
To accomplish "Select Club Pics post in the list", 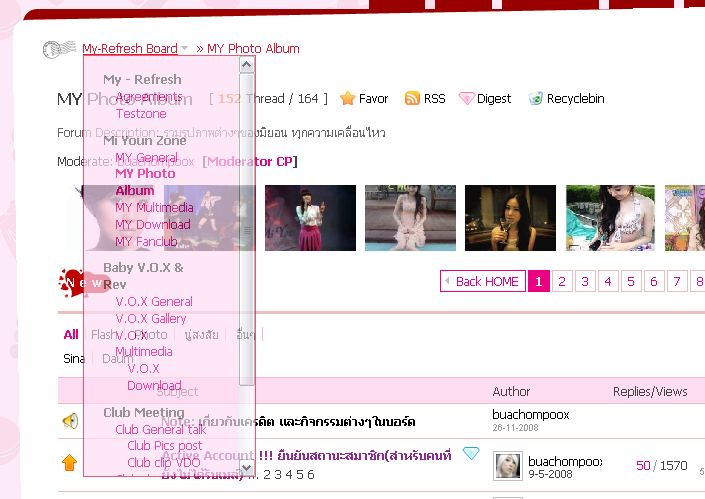I will click(x=165, y=446).
